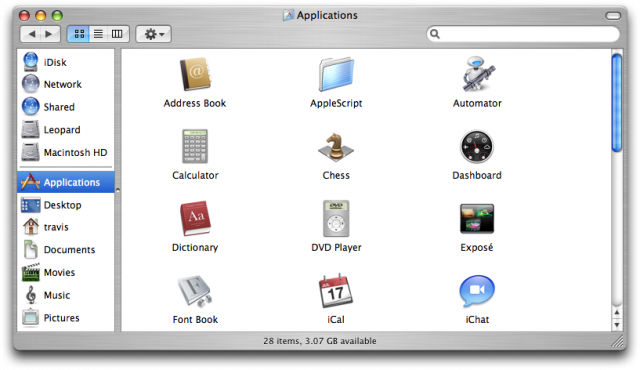Click the magnifying glass search icon
The image size is (640, 370).
pyautogui.click(x=435, y=34)
